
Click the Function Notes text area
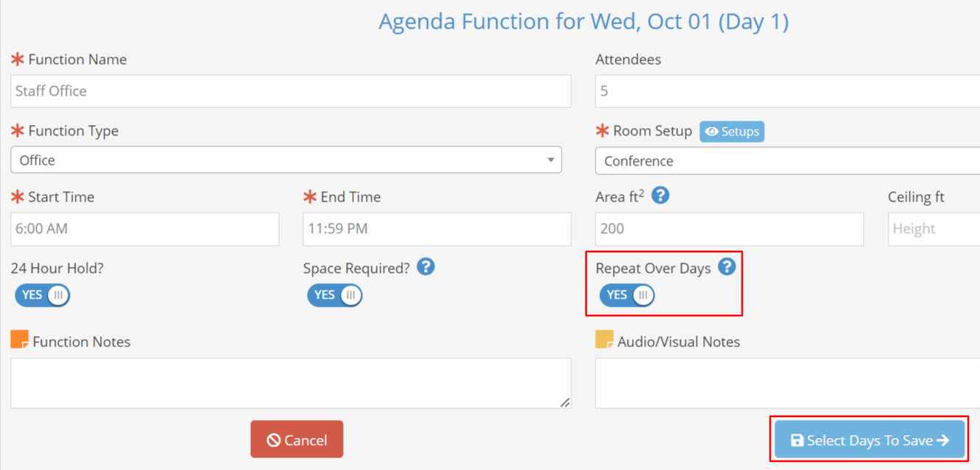coord(291,382)
